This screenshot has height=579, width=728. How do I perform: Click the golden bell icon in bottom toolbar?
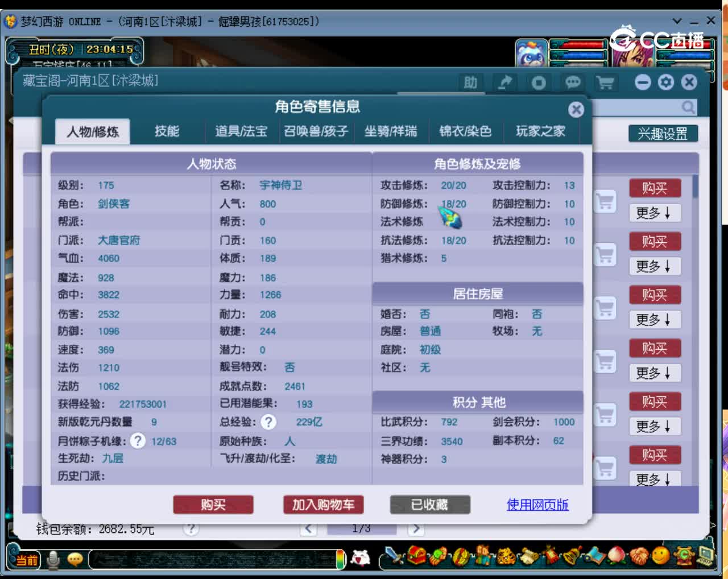coord(572,555)
